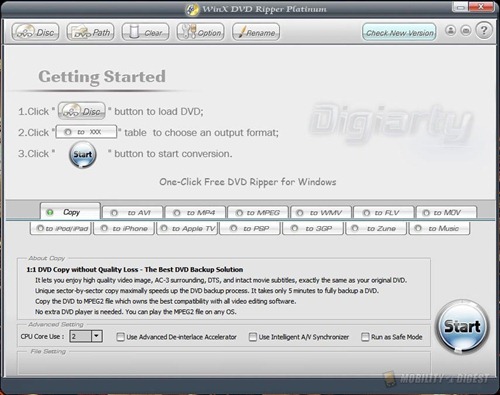Choose the to Zune output option
Image resolution: width=500 pixels, height=395 pixels.
(x=376, y=229)
